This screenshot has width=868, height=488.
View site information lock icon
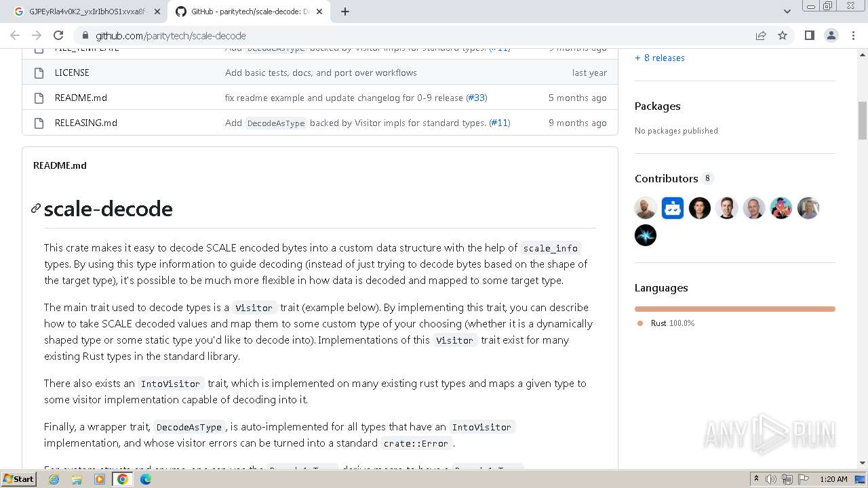85,35
